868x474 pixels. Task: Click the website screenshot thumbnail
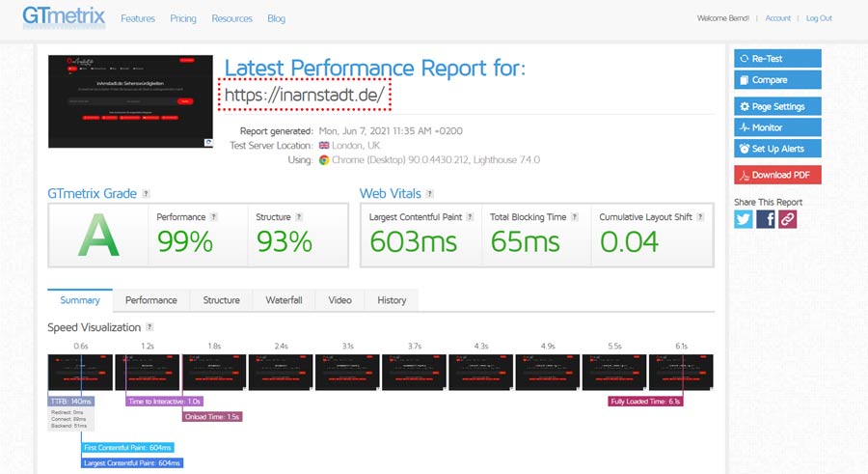coord(131,101)
